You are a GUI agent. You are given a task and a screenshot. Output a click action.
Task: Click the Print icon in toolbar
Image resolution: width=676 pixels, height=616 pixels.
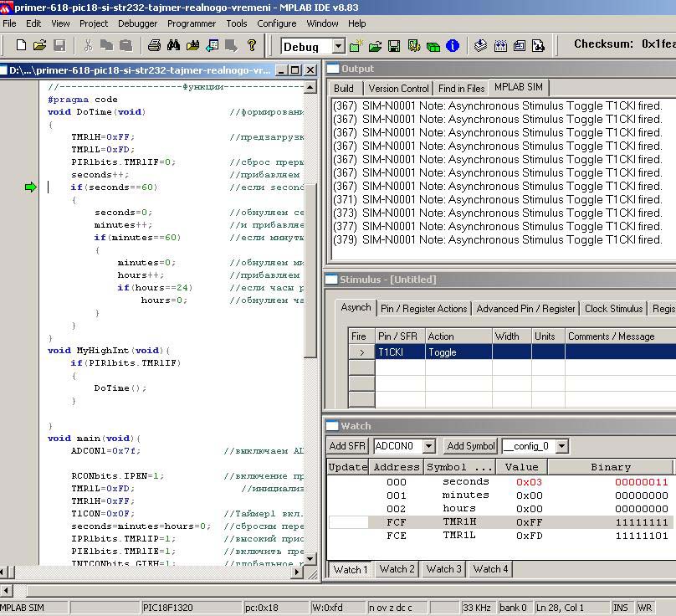(154, 45)
